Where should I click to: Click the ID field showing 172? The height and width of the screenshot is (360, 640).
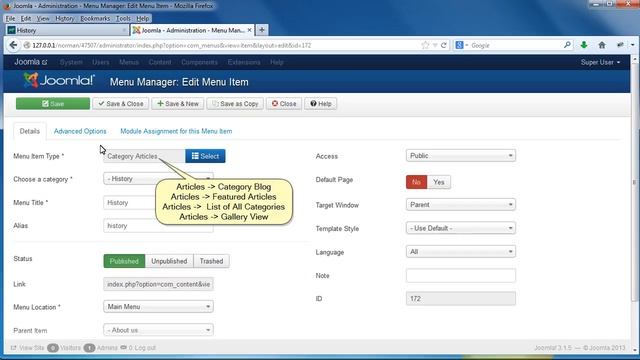point(461,299)
